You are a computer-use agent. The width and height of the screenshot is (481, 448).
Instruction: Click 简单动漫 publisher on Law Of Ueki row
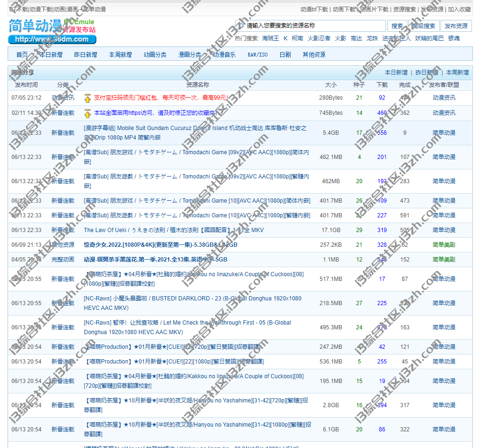[x=444, y=230]
